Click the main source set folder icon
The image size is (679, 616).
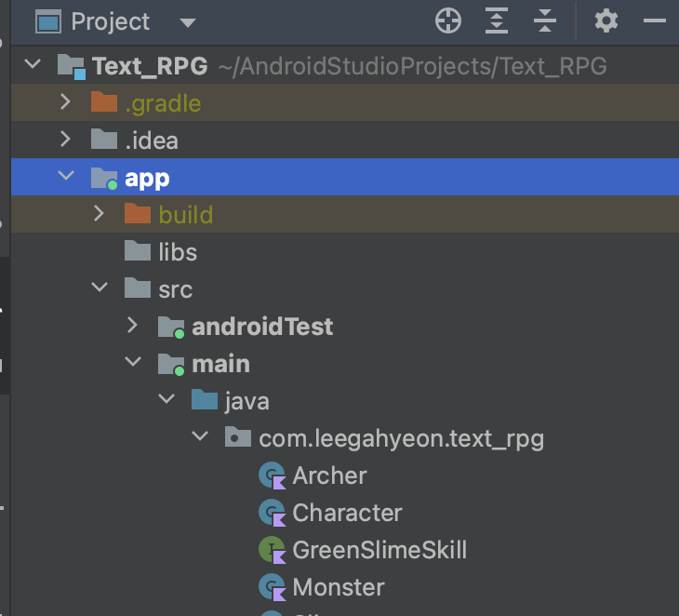tap(171, 365)
